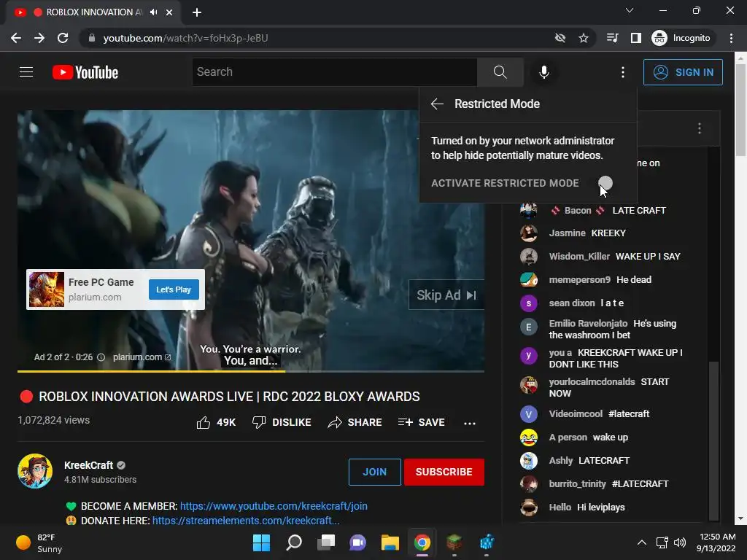
Task: Open live chat options three-dot menu
Action: 700,128
